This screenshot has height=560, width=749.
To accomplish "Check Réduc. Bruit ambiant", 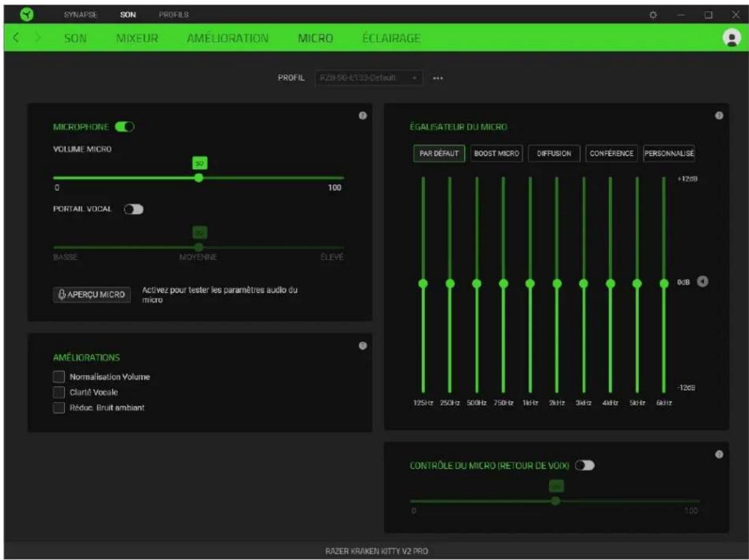I will 58,408.
